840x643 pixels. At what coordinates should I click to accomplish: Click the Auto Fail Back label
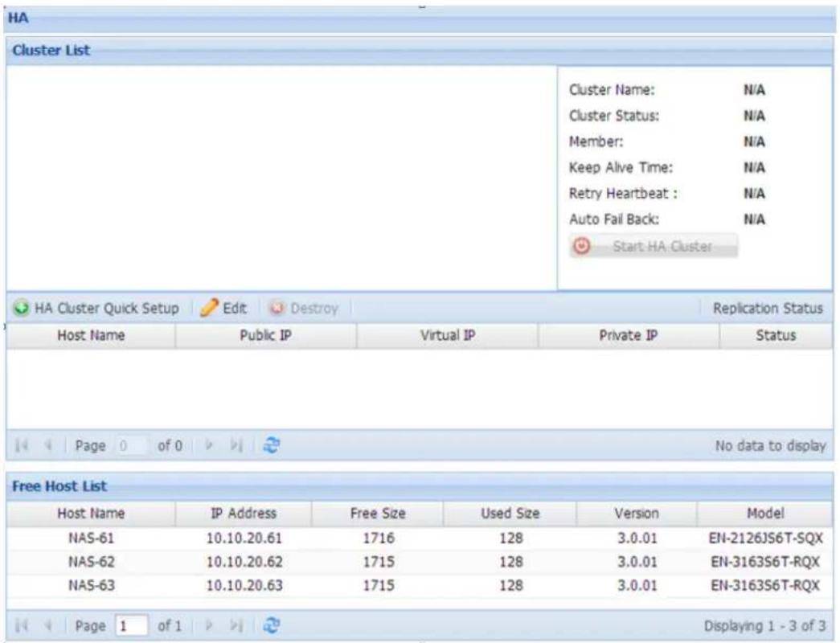[x=614, y=219]
